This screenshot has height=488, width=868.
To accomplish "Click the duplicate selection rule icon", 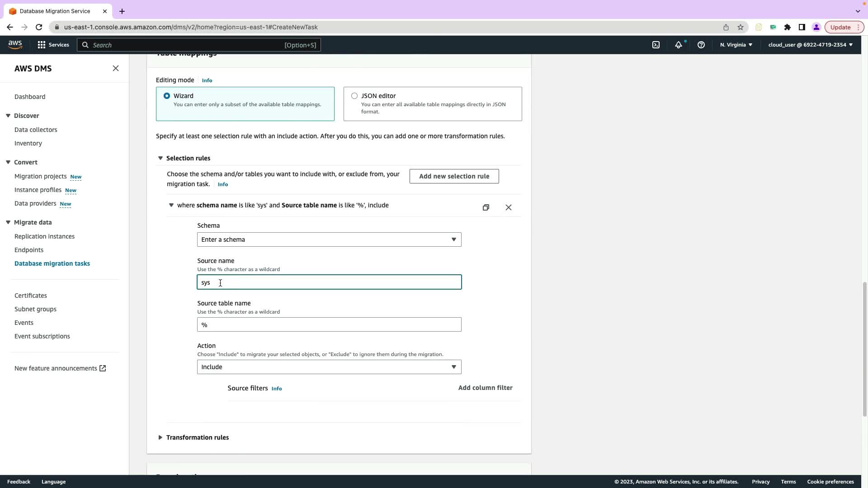I will coord(486,207).
